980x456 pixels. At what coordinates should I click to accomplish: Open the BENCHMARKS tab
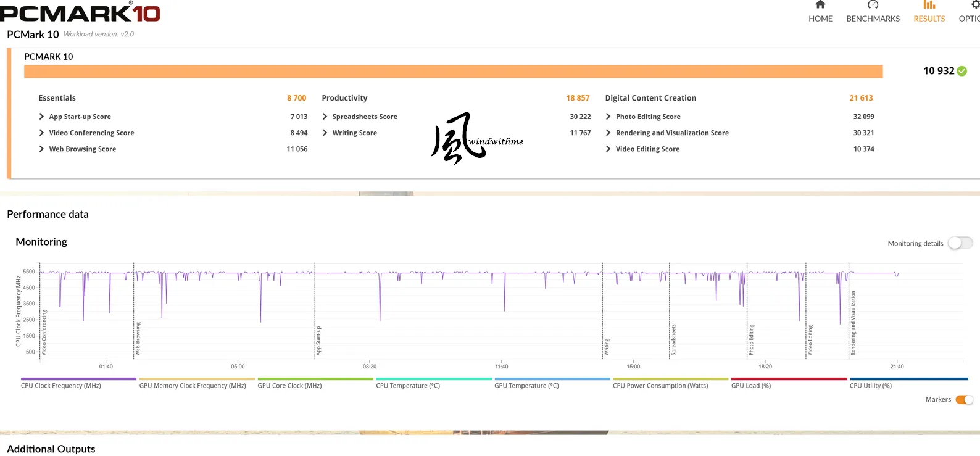tap(873, 19)
